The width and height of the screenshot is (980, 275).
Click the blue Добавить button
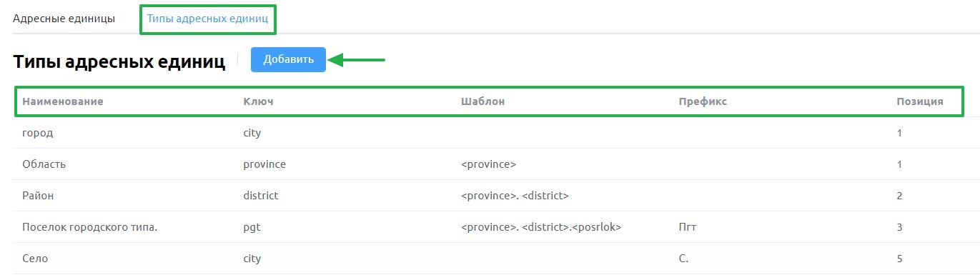click(288, 59)
